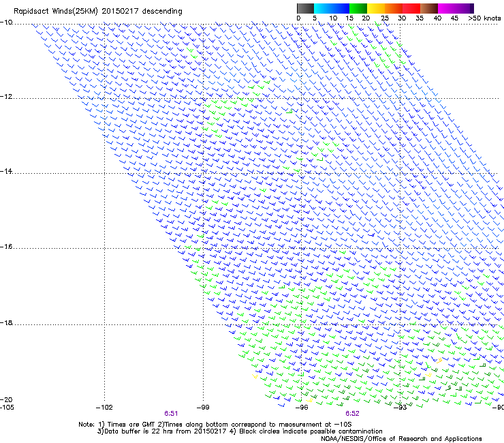Click the yellow 20-25 knots legend swatch
Viewport: 504px width, 443px height.
coord(376,8)
